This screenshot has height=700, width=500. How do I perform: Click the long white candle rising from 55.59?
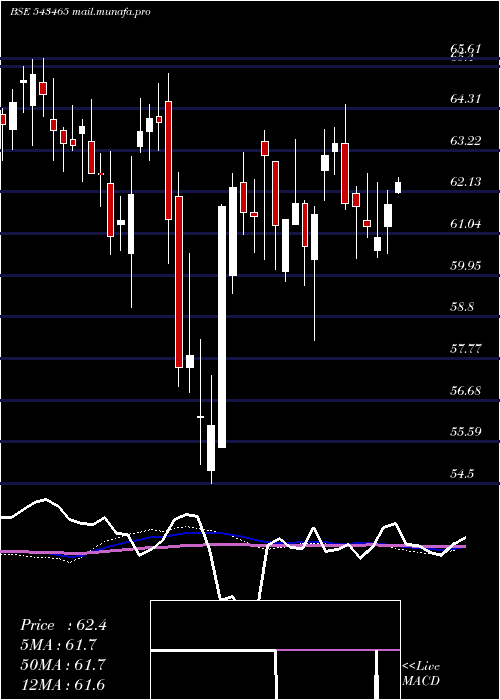[222, 327]
